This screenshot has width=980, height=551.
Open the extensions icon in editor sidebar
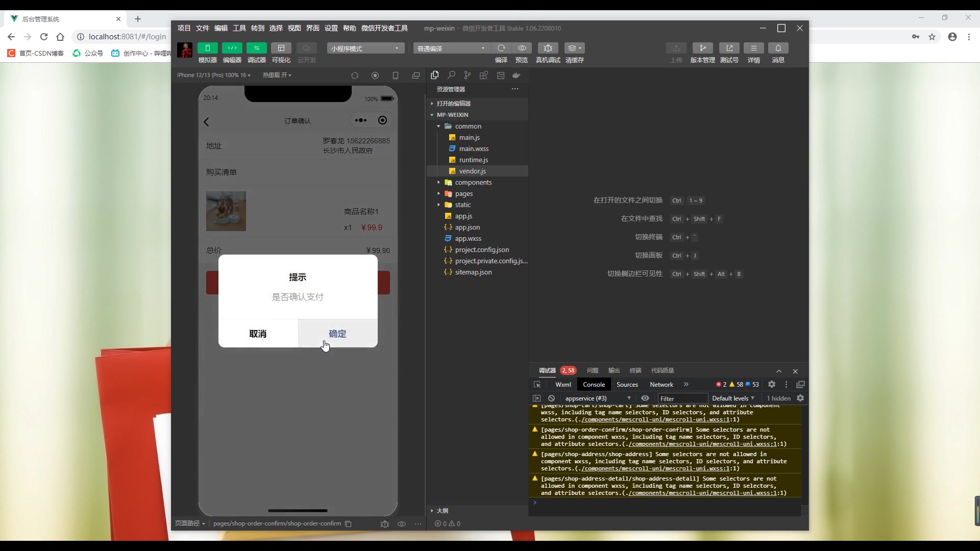484,75
